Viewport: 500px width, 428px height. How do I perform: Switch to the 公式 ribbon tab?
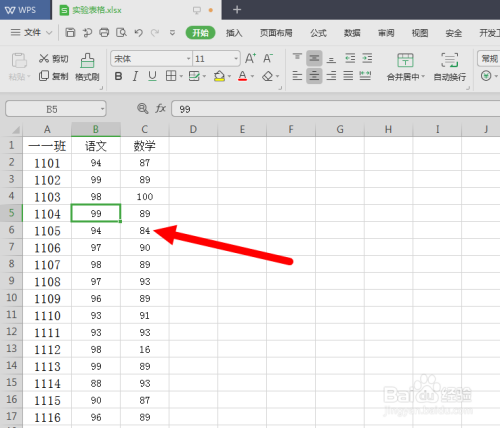pos(318,33)
